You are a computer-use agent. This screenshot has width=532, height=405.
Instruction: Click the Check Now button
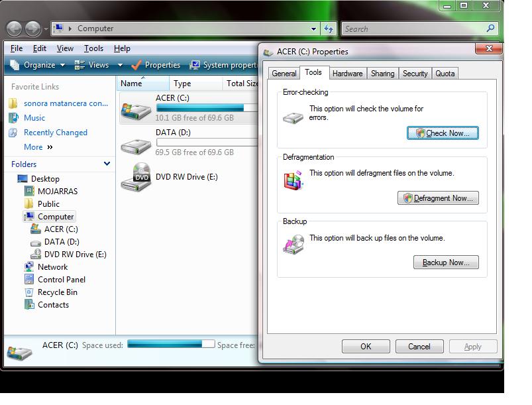tap(443, 133)
